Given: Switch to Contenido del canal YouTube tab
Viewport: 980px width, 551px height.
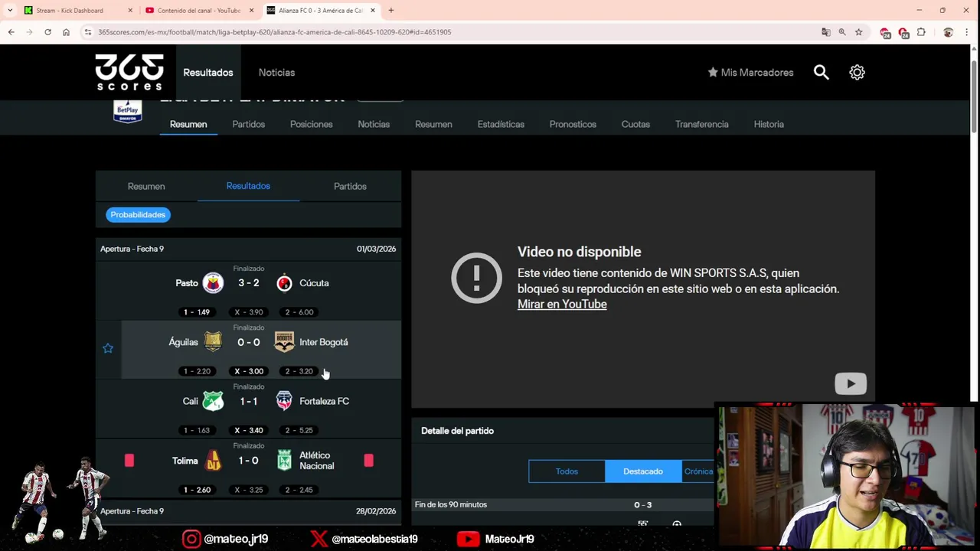Looking at the screenshot, I should (x=197, y=11).
